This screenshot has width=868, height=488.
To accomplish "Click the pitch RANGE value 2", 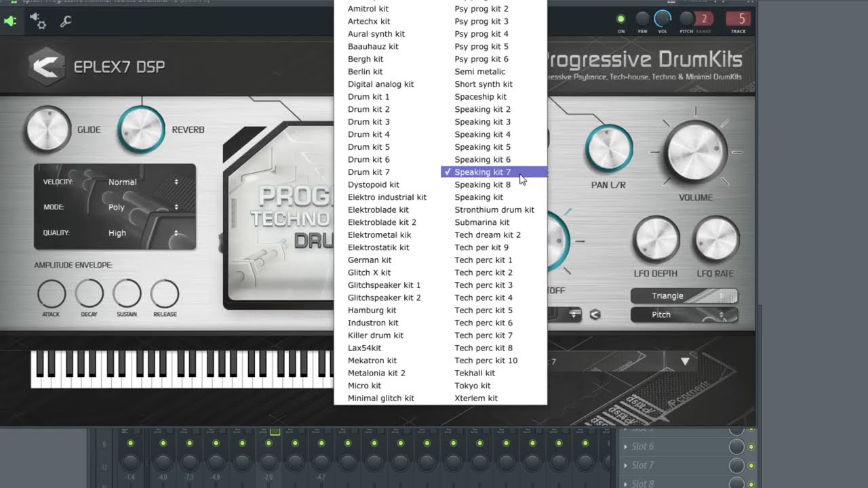I will 704,19.
